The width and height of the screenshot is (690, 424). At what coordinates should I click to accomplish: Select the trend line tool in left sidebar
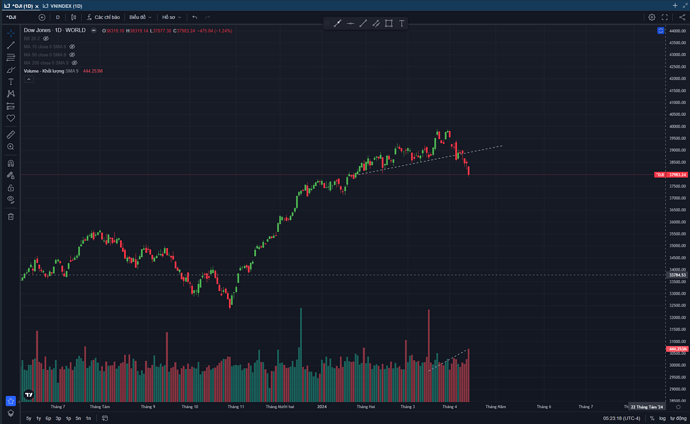tap(11, 45)
